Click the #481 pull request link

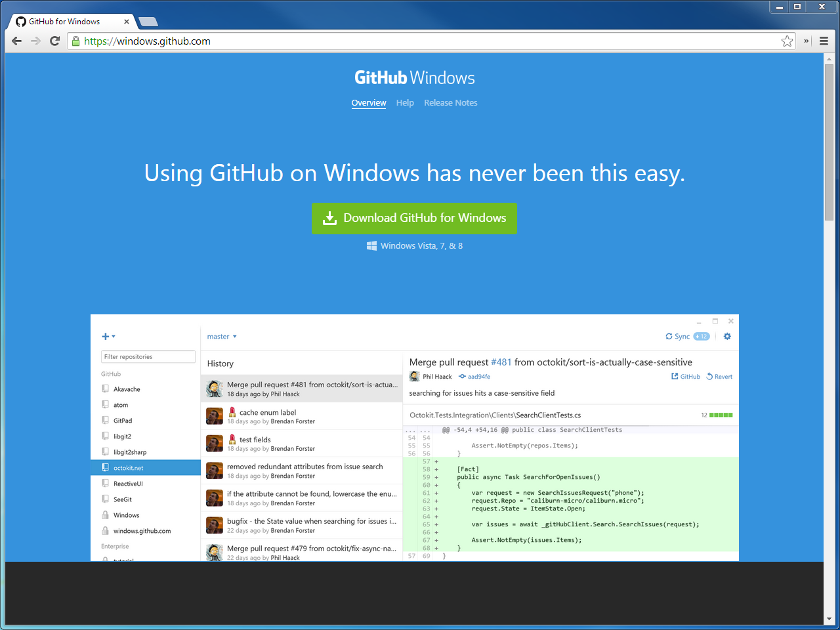[501, 362]
